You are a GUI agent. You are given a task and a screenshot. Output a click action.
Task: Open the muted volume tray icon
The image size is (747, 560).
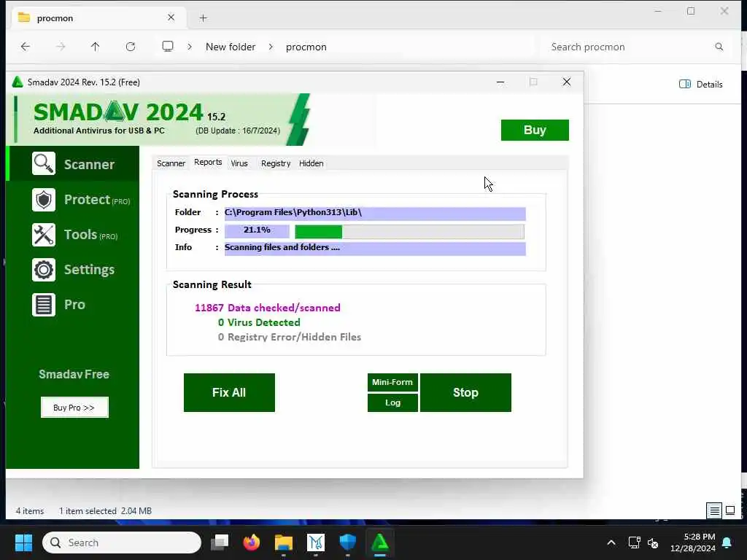[653, 542]
